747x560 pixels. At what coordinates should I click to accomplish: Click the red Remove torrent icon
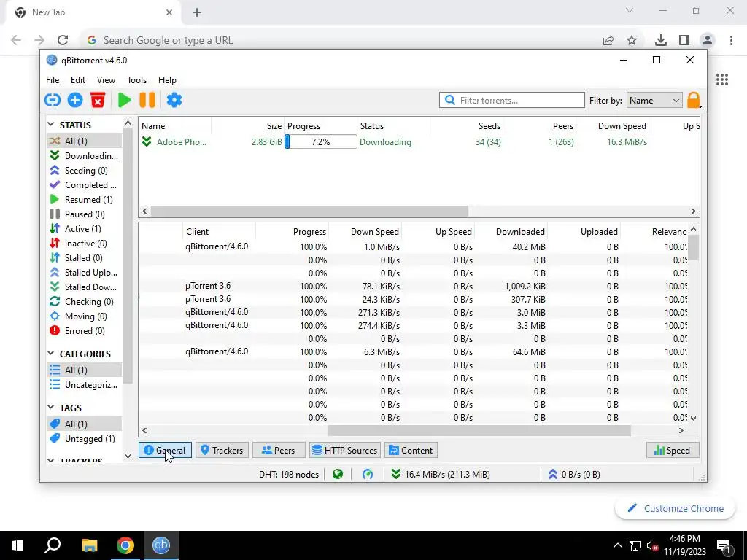click(x=98, y=100)
